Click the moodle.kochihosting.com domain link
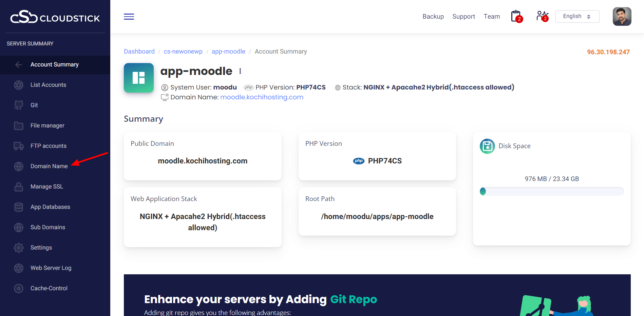644x316 pixels. 262,97
